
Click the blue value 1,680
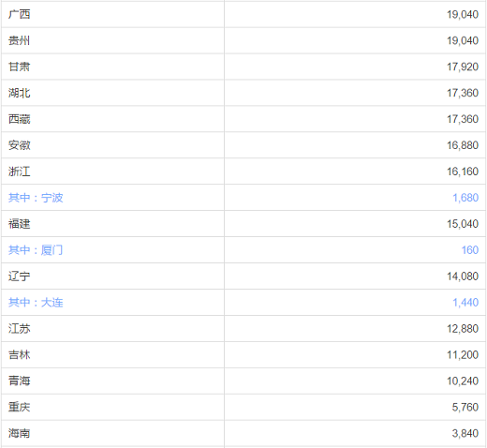click(465, 198)
